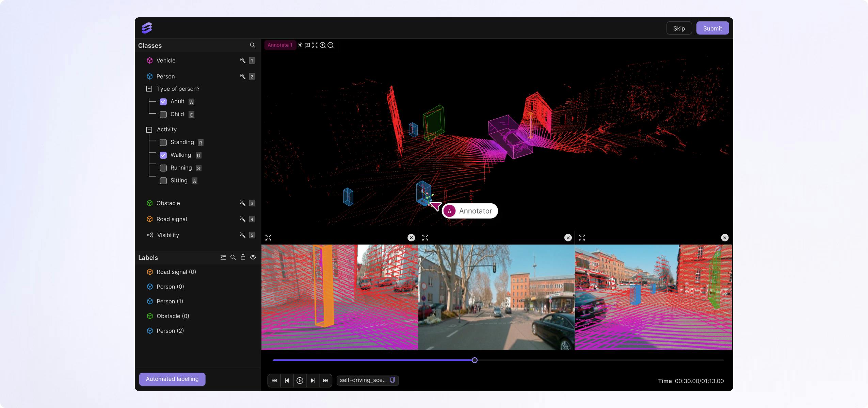Image resolution: width=868 pixels, height=408 pixels.
Task: Toggle visibility with the eye icon in Labels
Action: 253,257
